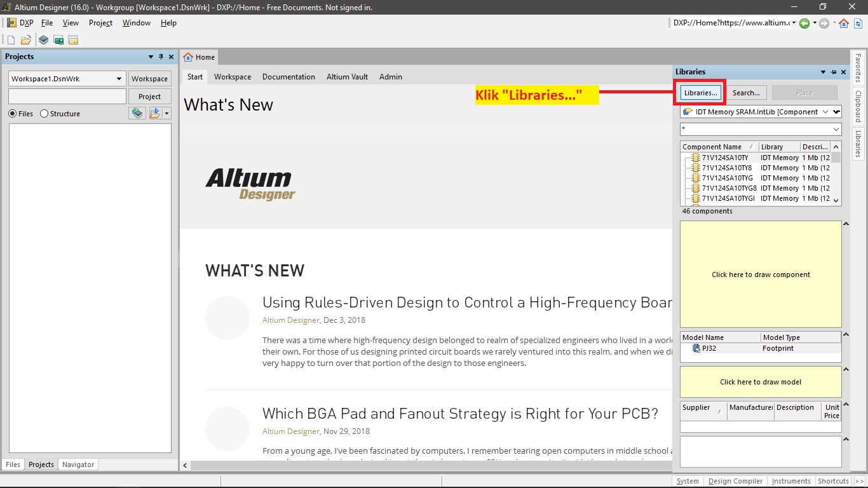Screen dimensions: 868x488
Task: Open the Libraries panel options arrow
Action: (x=824, y=72)
